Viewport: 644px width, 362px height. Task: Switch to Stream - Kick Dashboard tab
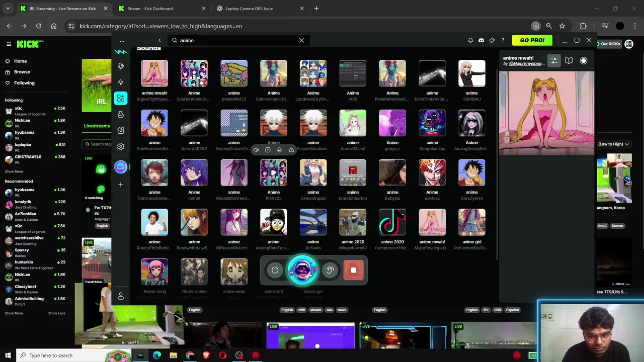161,9
